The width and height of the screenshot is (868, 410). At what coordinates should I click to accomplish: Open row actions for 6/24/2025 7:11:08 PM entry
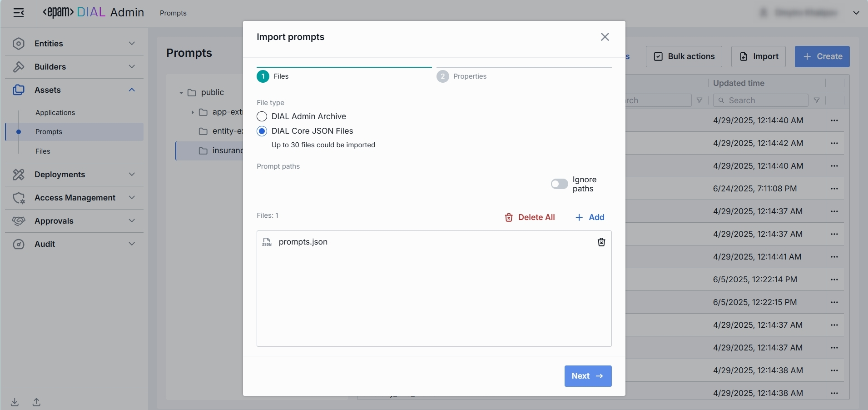coord(834,189)
